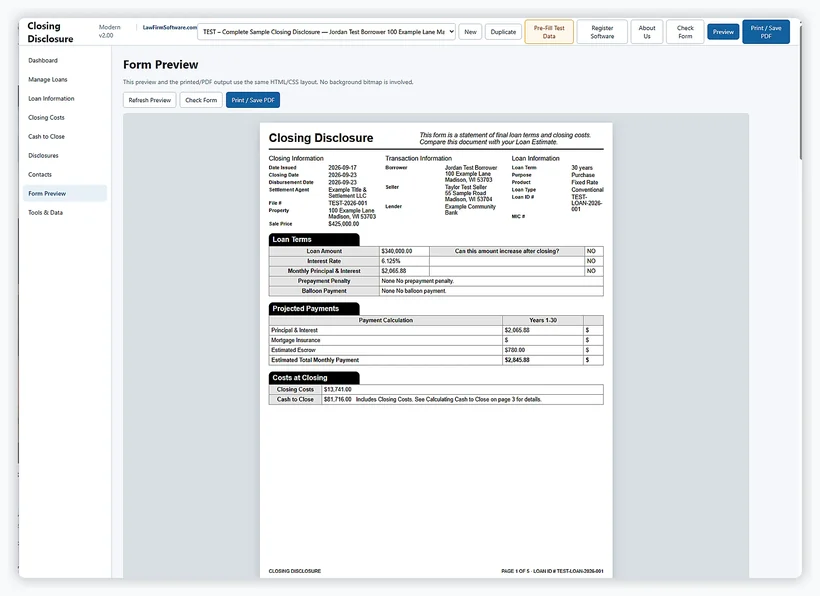The image size is (820, 596).
Task: Click the Costs at Closing header
Action: coord(314,377)
